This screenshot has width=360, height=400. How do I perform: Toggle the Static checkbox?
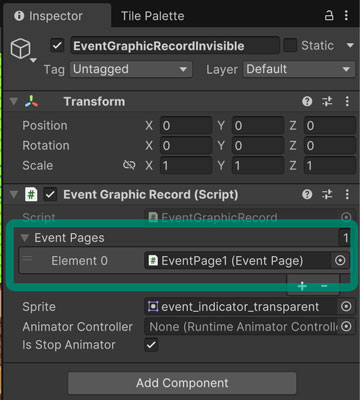(290, 45)
